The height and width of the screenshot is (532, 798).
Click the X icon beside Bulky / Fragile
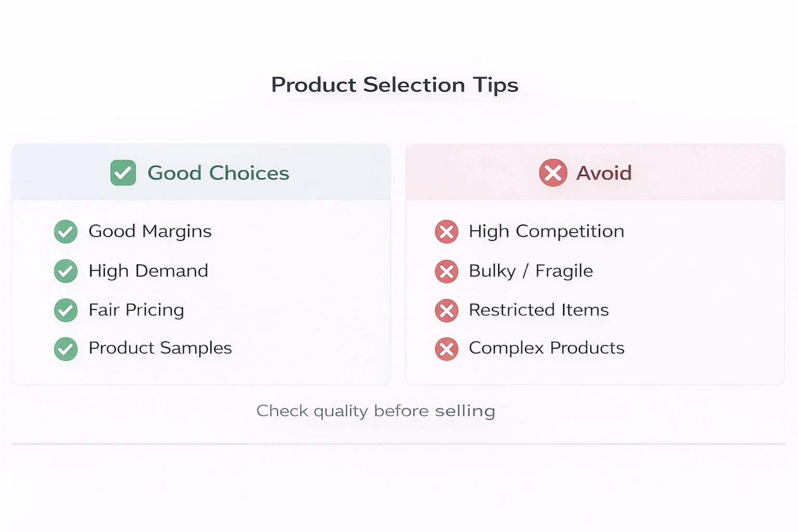(446, 271)
